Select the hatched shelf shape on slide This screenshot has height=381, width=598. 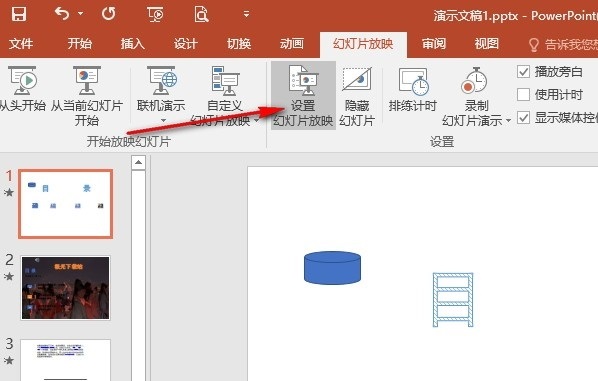pos(453,300)
